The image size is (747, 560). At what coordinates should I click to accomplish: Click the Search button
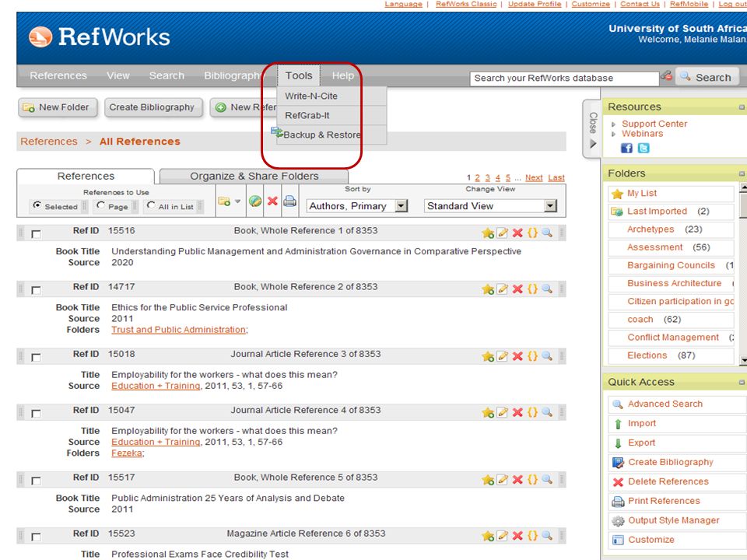click(x=707, y=77)
